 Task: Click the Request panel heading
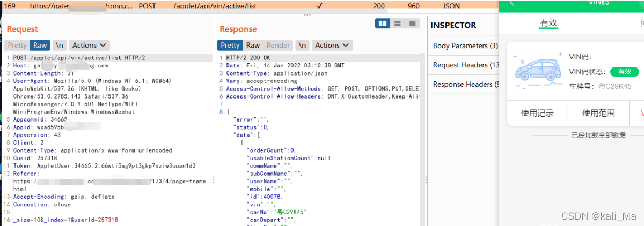coord(23,29)
